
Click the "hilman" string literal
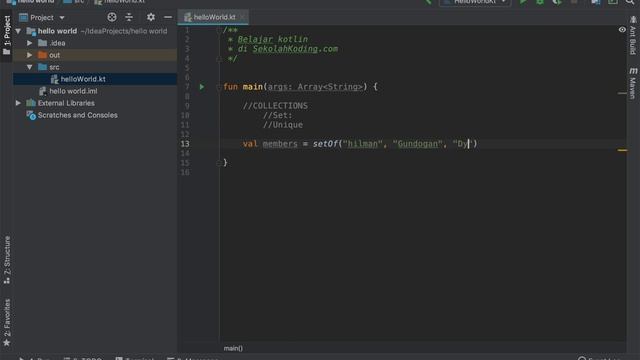pos(363,144)
